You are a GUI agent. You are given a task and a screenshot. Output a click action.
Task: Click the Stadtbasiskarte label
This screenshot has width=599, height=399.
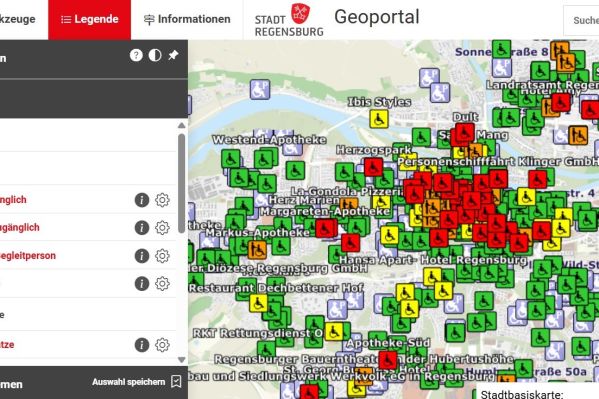click(522, 394)
